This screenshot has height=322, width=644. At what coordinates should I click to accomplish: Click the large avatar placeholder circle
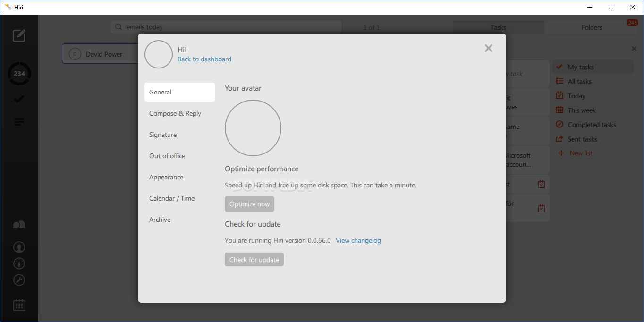(x=253, y=128)
